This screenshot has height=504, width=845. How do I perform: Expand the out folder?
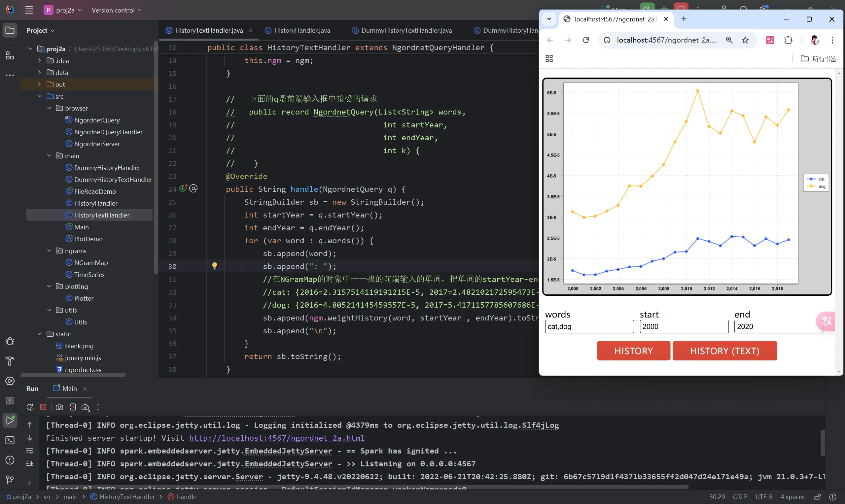click(x=39, y=84)
